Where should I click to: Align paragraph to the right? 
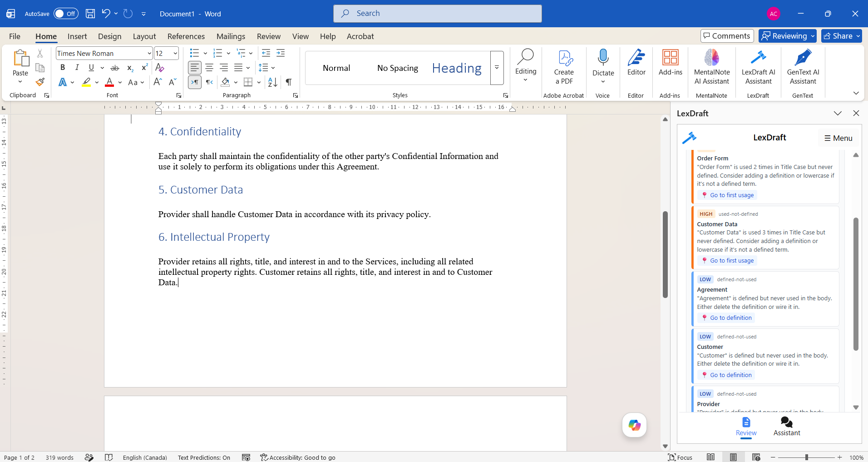coord(224,68)
